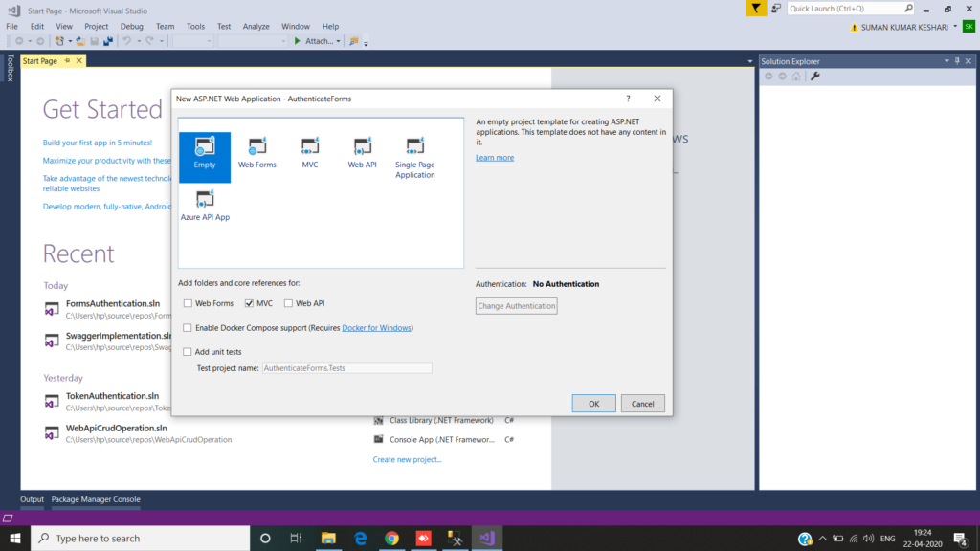Open FormsAuthentication.sln recent project
The image size is (980, 551).
[x=113, y=303]
